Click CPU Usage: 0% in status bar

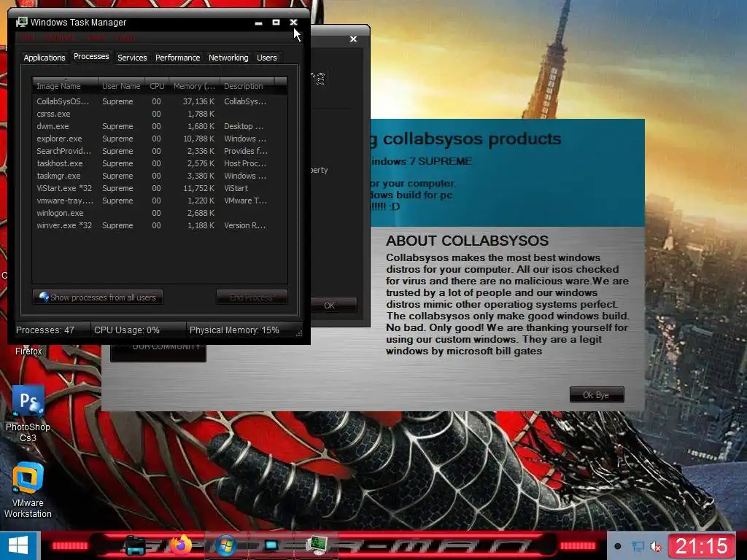pyautogui.click(x=127, y=330)
